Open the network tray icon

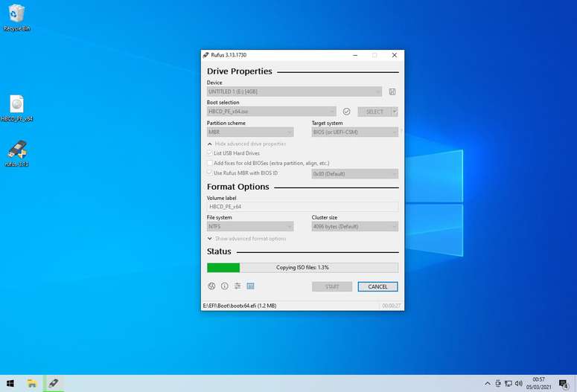click(509, 384)
